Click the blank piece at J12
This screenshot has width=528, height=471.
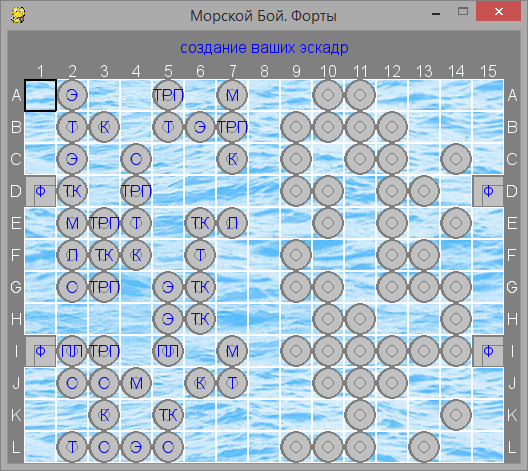[x=392, y=383]
